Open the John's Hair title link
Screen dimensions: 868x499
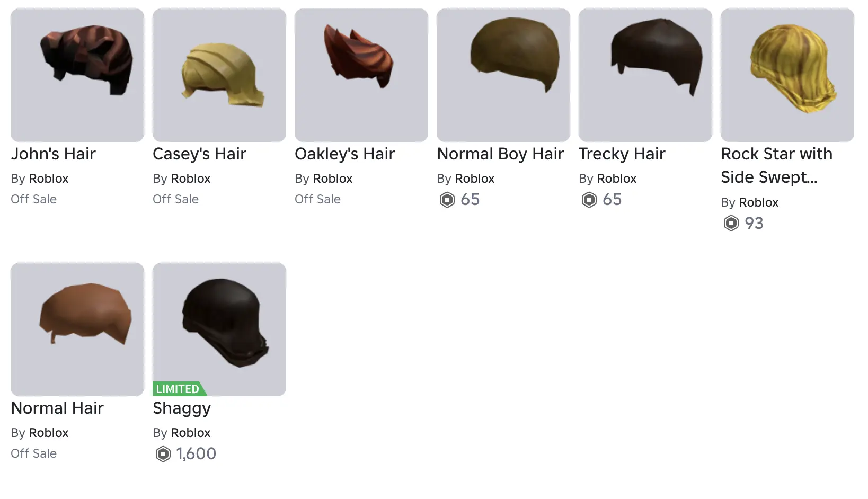53,154
